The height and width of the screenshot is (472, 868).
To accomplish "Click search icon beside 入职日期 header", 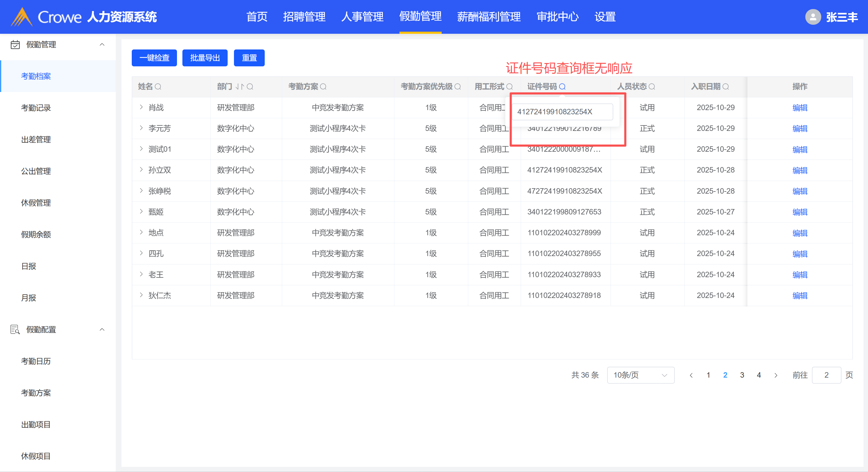I will point(725,87).
